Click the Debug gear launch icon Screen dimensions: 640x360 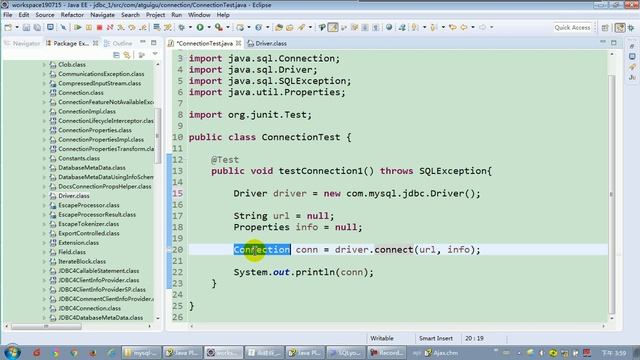[182, 27]
